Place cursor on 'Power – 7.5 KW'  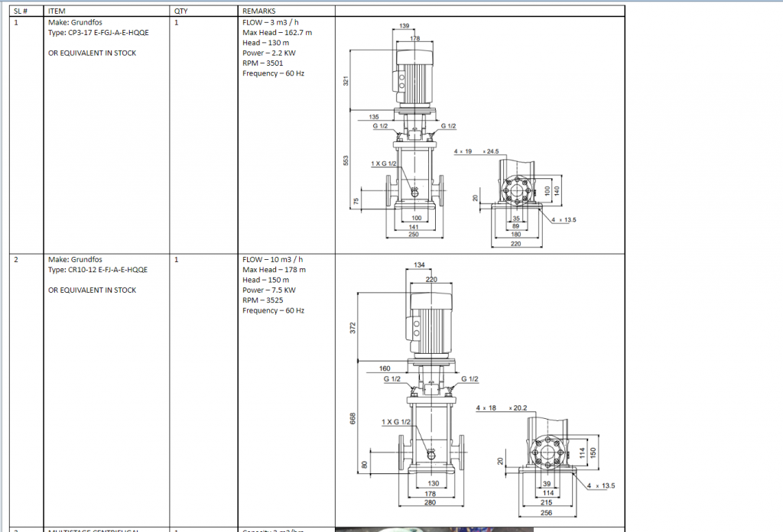click(x=269, y=290)
